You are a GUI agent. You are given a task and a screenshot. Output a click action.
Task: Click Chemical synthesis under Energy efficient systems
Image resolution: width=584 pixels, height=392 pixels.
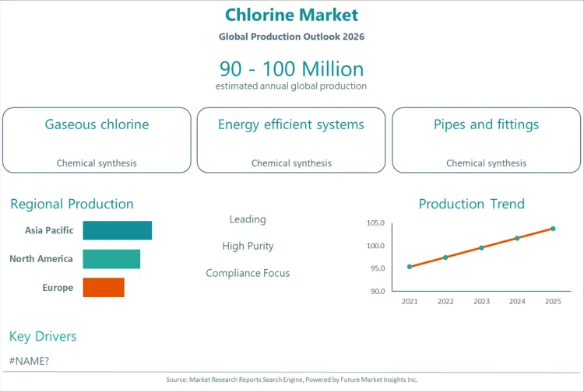coord(291,163)
